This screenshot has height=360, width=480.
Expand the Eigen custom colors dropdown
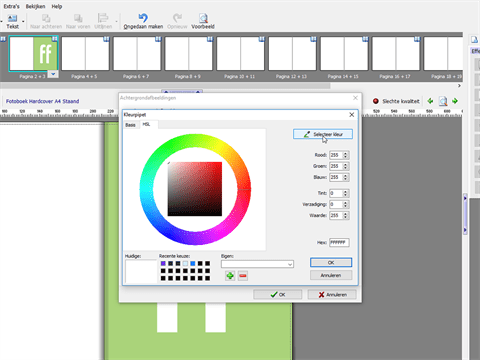(x=290, y=264)
